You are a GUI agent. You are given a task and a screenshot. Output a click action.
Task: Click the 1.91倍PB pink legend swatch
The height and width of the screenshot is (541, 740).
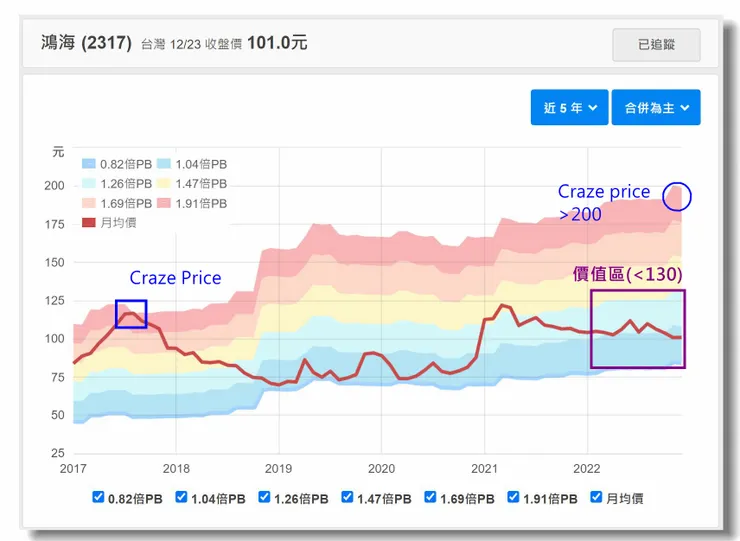coord(164,203)
